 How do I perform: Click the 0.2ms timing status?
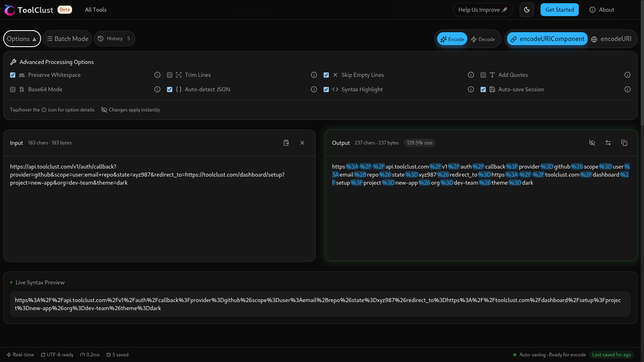coord(90,355)
